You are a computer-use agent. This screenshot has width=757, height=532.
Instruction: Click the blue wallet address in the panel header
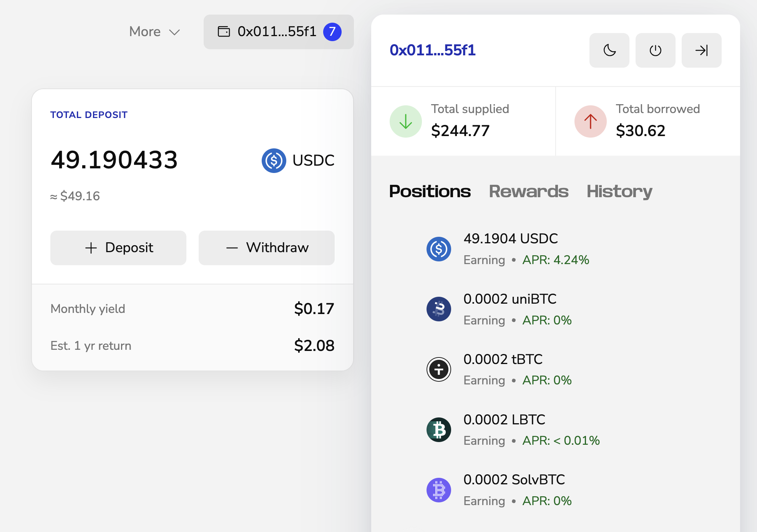tap(432, 50)
